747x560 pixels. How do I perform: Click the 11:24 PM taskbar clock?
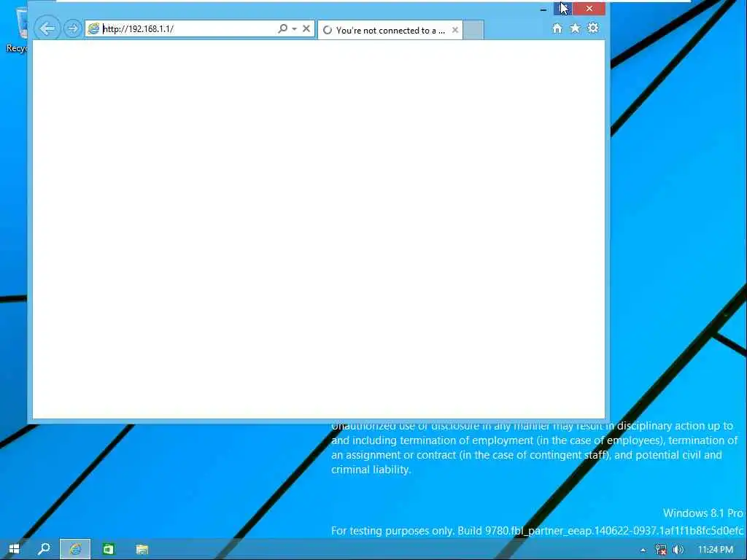pos(715,550)
